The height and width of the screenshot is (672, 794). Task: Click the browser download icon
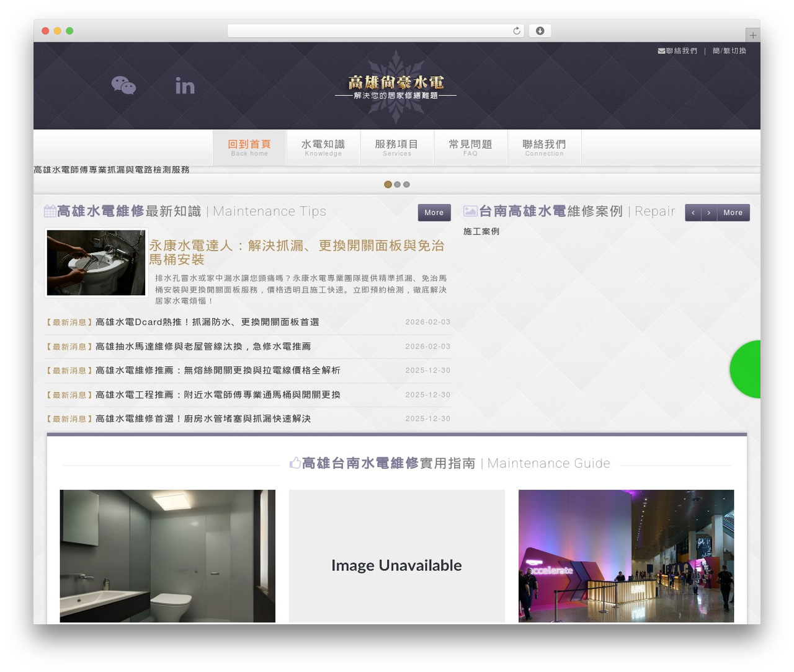pyautogui.click(x=540, y=31)
